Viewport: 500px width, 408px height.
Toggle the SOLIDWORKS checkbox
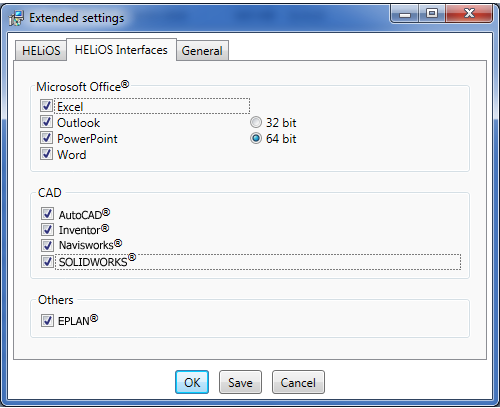coord(47,262)
